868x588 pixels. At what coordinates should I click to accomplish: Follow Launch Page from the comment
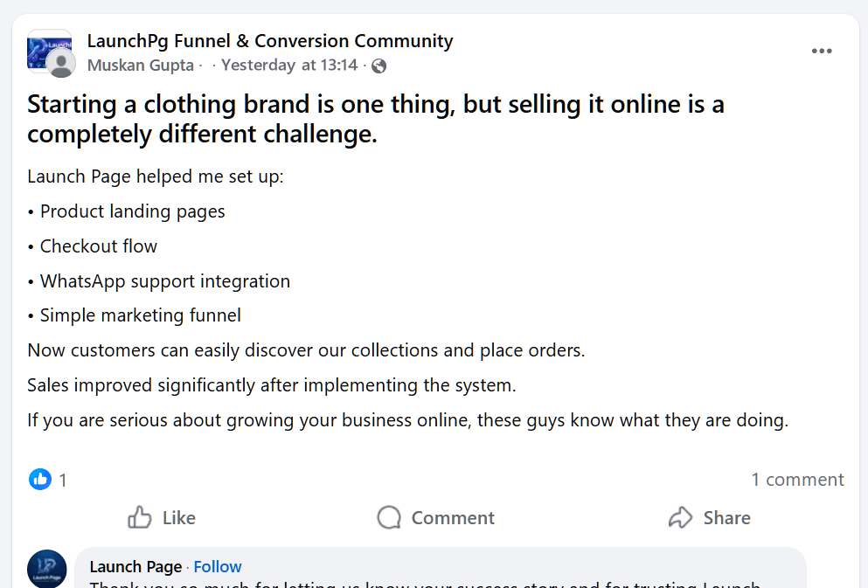point(218,567)
